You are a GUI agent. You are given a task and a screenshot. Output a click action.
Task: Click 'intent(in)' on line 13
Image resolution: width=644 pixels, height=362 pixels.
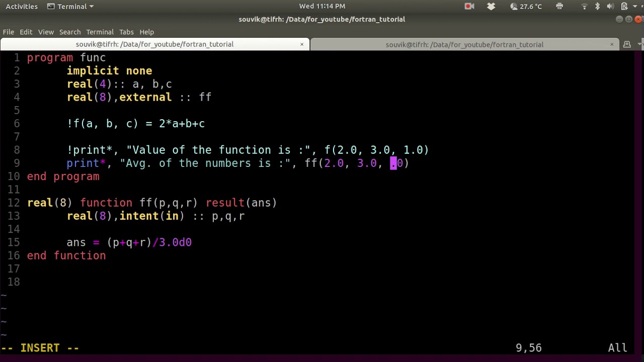(152, 216)
